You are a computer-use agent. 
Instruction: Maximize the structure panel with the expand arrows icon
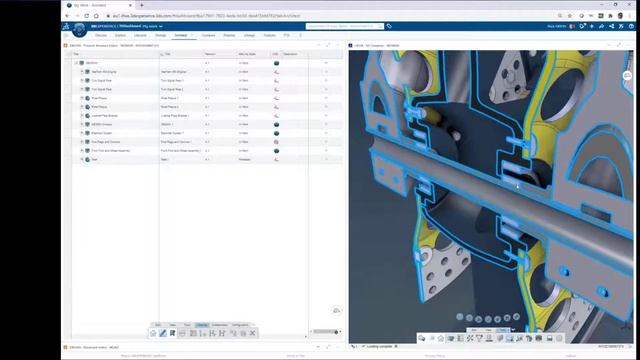328,45
